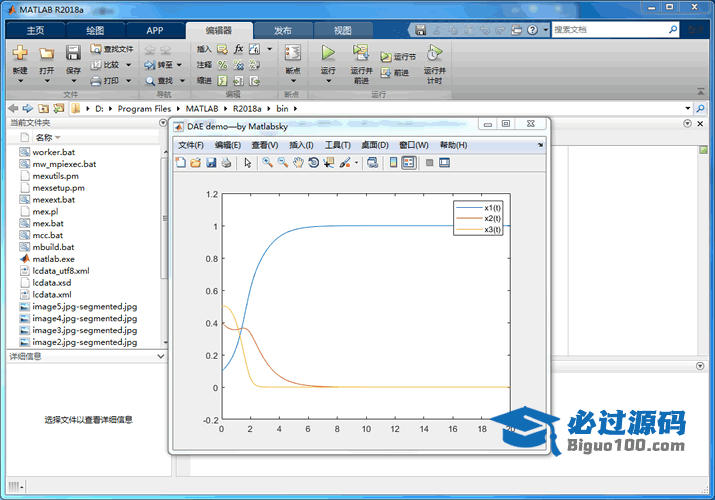Screen dimensions: 715x500
Task: Select the Zoom In tool in figure
Action: (267, 163)
